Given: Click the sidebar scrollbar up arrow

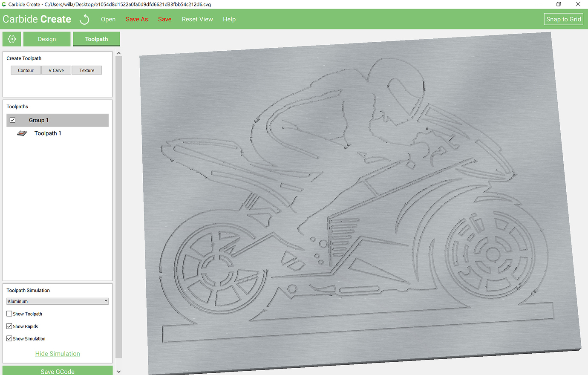Looking at the screenshot, I should (119, 53).
